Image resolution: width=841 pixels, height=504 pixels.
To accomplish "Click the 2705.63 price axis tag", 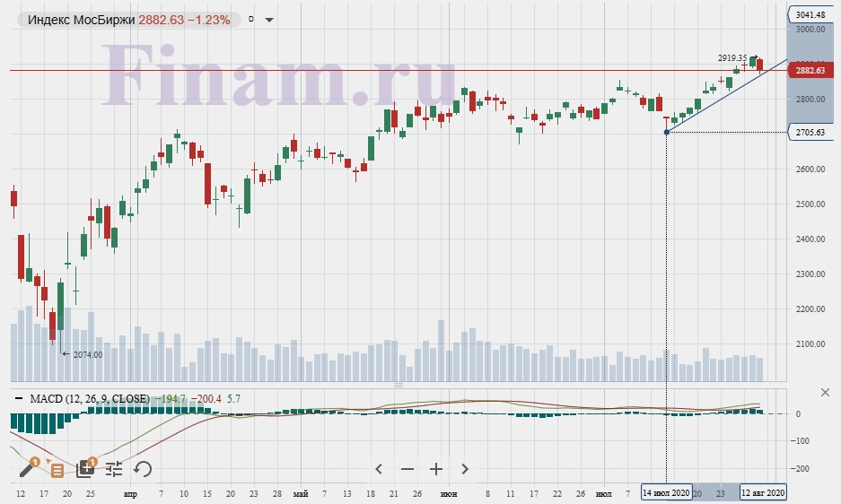I will (810, 132).
